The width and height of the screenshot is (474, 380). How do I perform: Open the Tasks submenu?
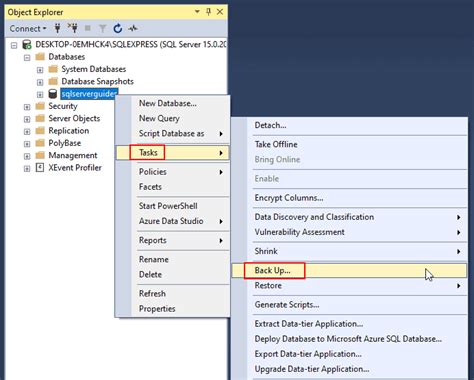click(x=173, y=153)
